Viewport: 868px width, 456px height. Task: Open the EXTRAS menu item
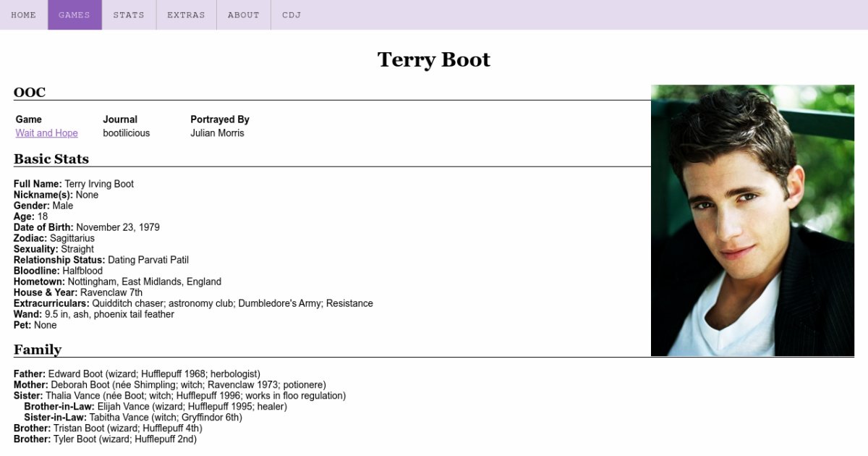[186, 14]
